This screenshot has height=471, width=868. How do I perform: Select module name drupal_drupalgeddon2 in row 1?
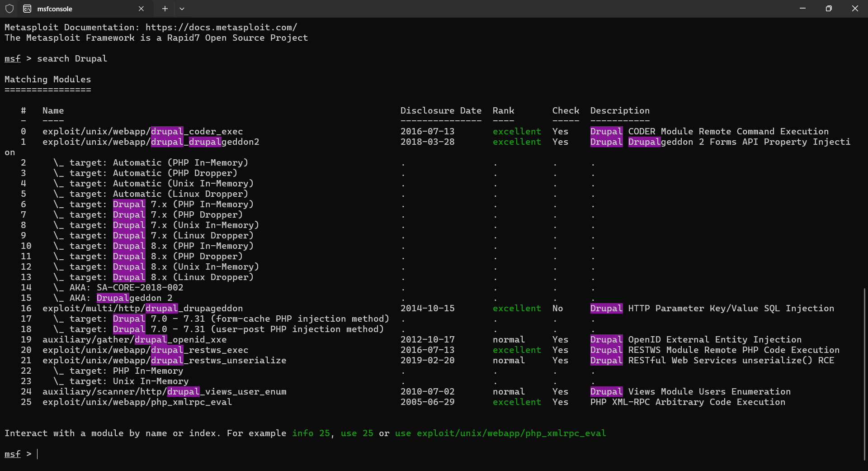(151, 142)
